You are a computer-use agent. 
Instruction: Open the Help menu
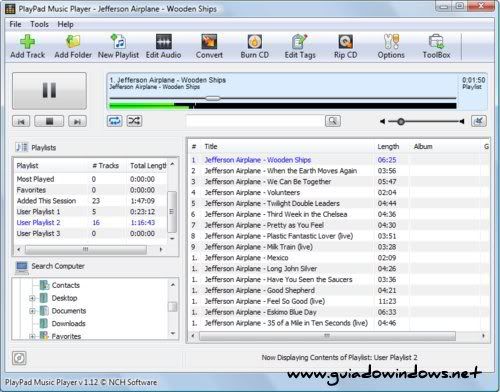pyautogui.click(x=65, y=24)
